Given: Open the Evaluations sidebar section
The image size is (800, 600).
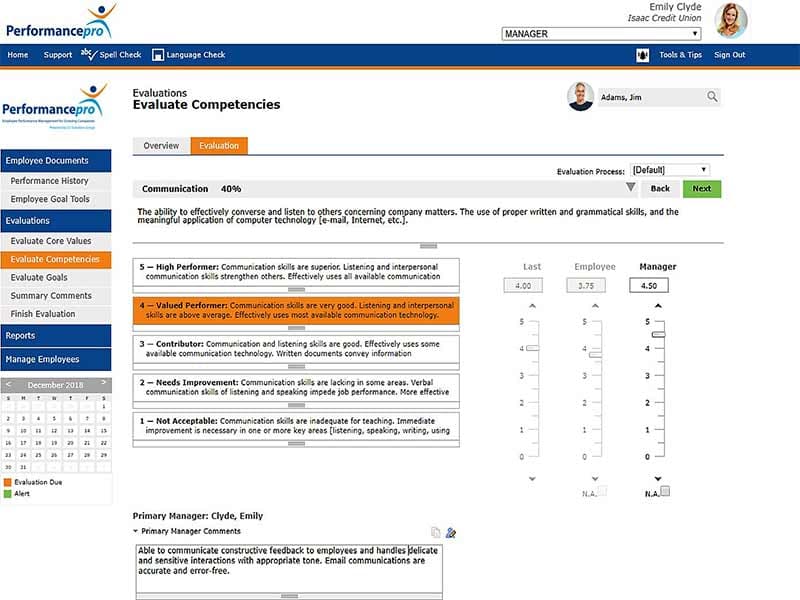Looking at the screenshot, I should coord(56,221).
